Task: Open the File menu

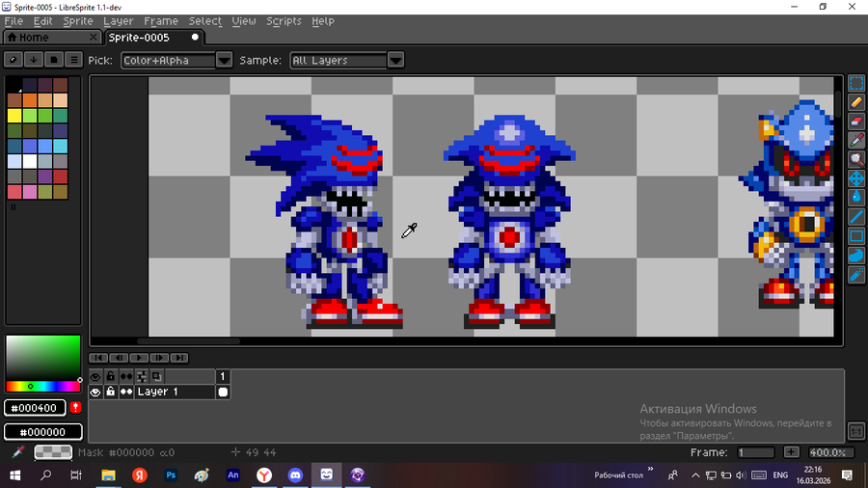Action: point(14,21)
